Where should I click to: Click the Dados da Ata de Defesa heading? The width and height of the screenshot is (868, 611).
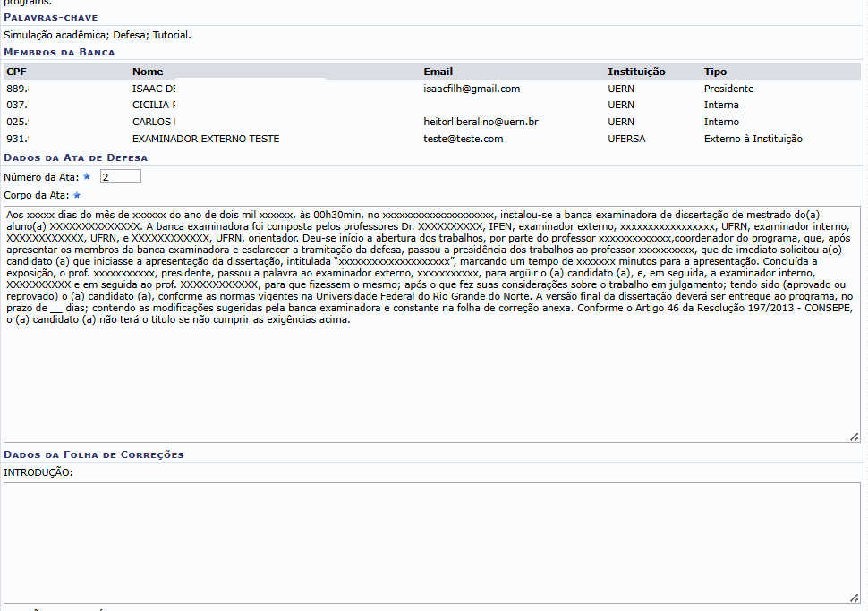pos(76,158)
